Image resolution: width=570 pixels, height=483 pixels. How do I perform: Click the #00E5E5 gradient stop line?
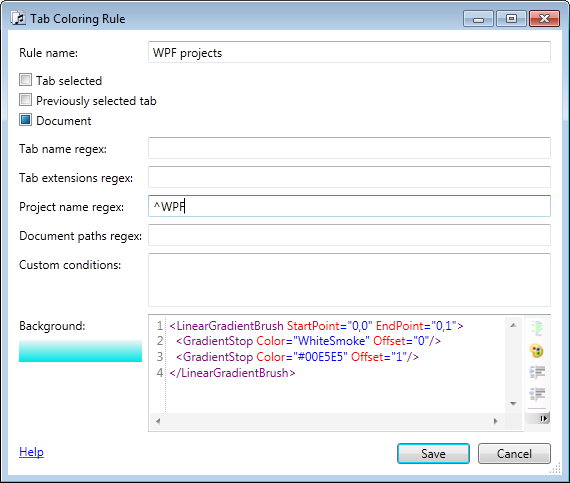pyautogui.click(x=297, y=357)
